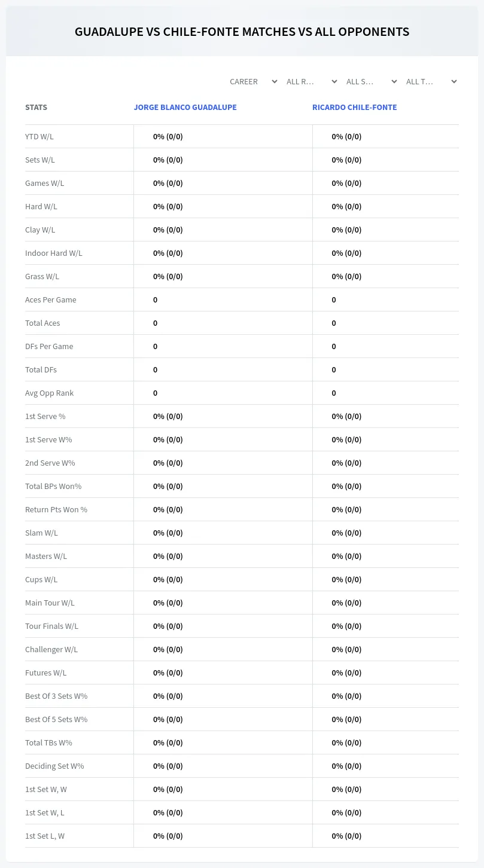Click the ALL T... dropdown chevron arrow
484x868 pixels.
coord(454,81)
